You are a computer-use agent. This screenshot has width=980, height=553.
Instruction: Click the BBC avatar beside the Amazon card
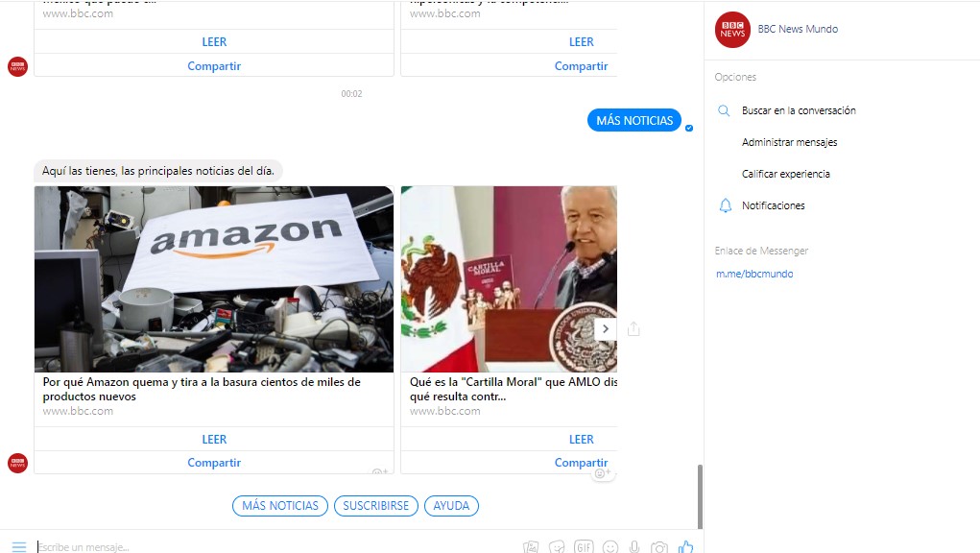pos(17,463)
